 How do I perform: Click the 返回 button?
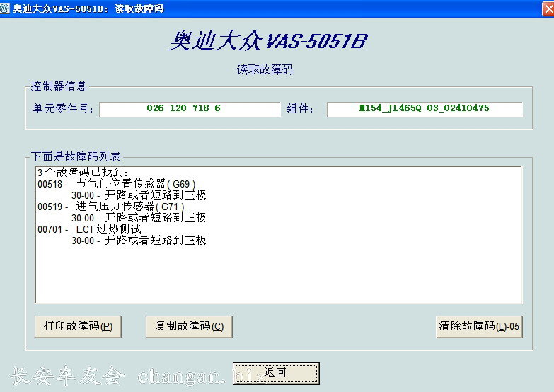[276, 374]
